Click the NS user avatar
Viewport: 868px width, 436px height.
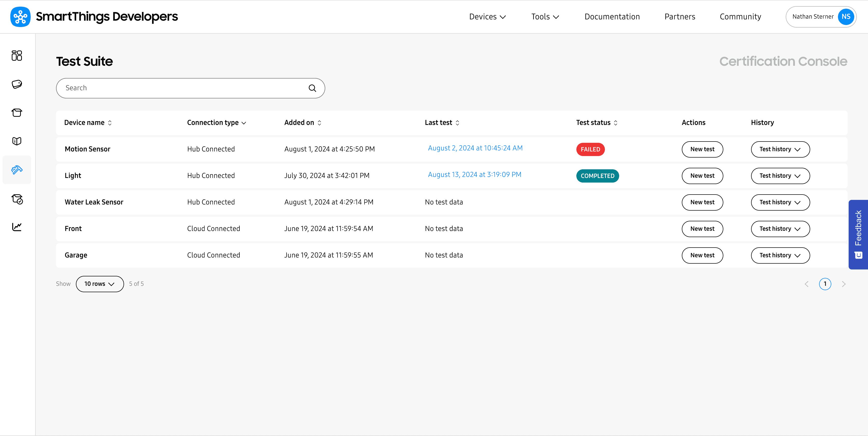pyautogui.click(x=846, y=17)
